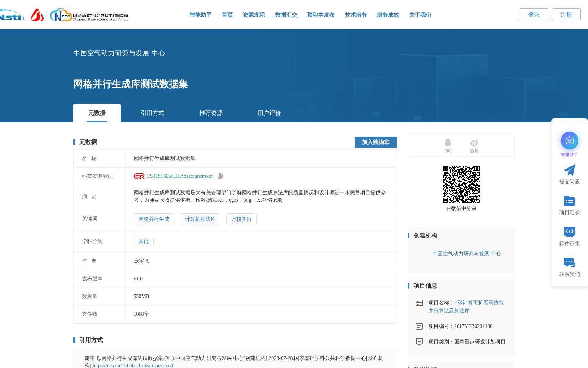Click project number 2017YFB0202100
This screenshot has height=368, width=588.
click(x=473, y=326)
